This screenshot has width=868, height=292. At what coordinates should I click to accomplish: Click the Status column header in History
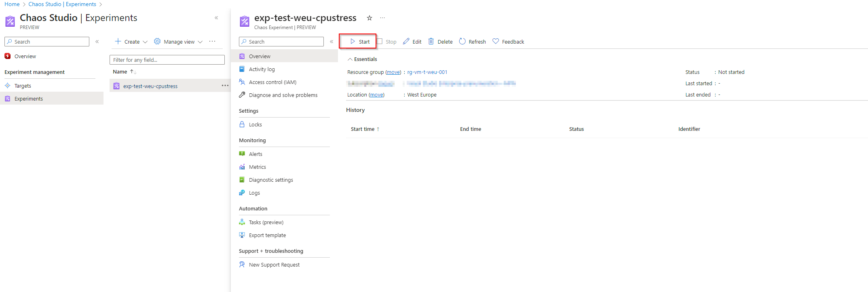(x=577, y=129)
